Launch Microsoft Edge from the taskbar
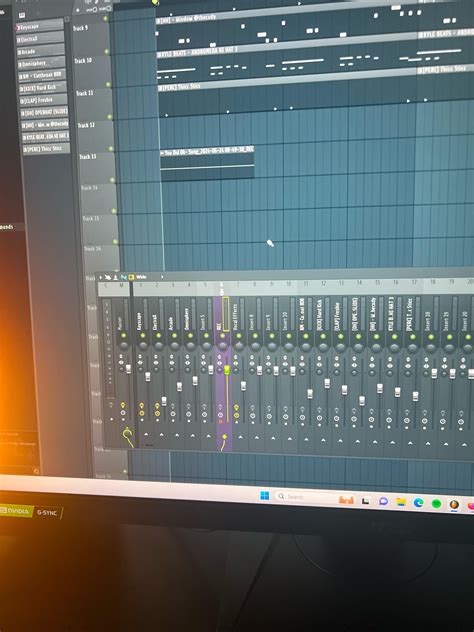Viewport: 474px width, 632px height. 418,503
